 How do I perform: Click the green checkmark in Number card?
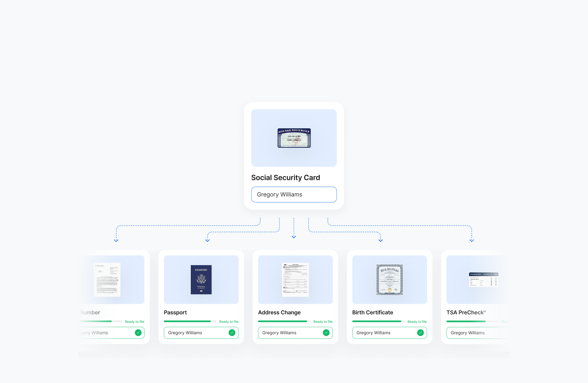[x=138, y=333]
